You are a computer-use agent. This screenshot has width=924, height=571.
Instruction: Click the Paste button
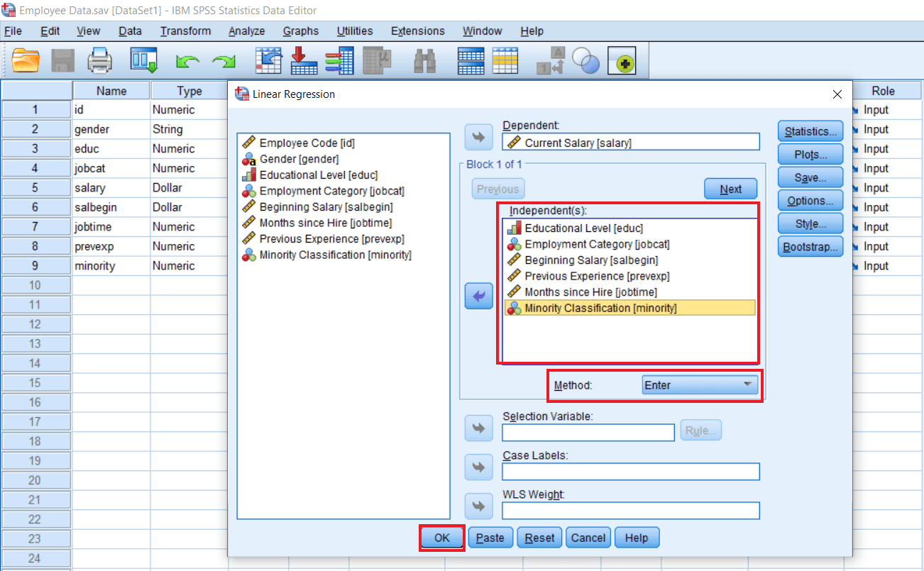(x=490, y=538)
